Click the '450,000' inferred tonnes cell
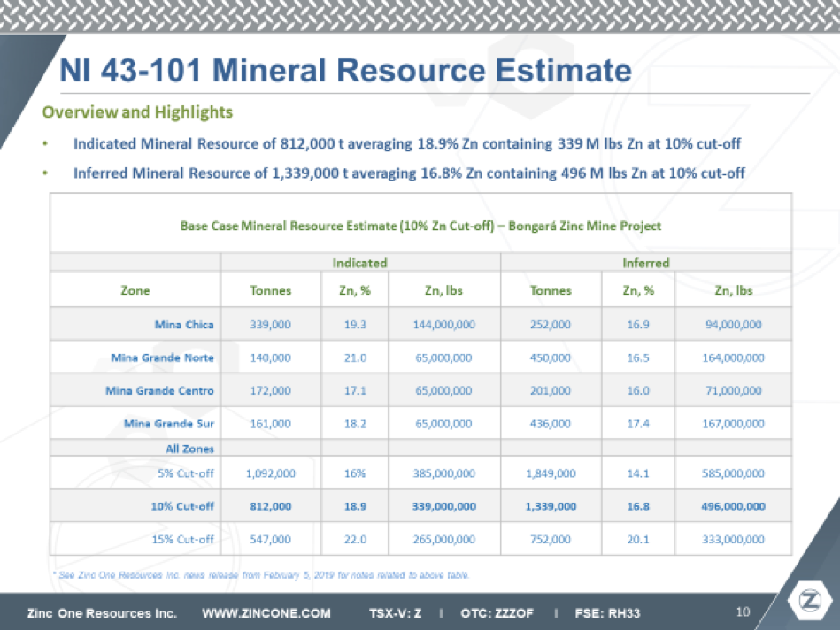 coord(551,357)
